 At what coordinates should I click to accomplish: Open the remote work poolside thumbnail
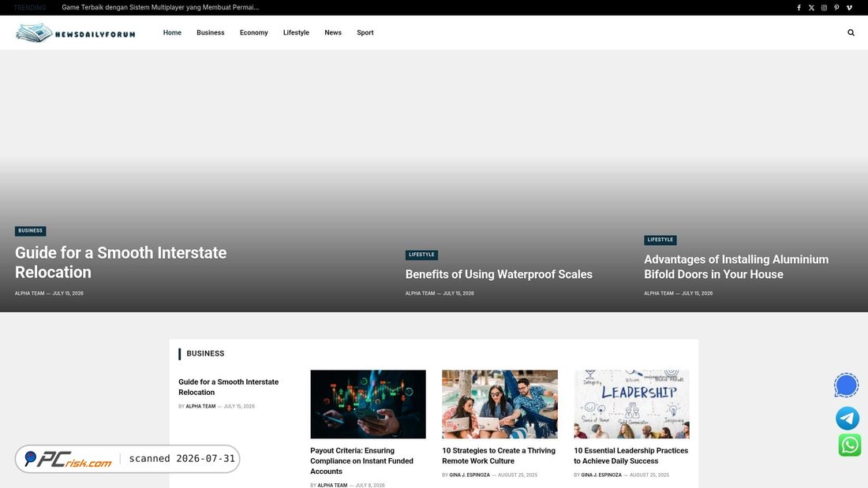pyautogui.click(x=499, y=404)
